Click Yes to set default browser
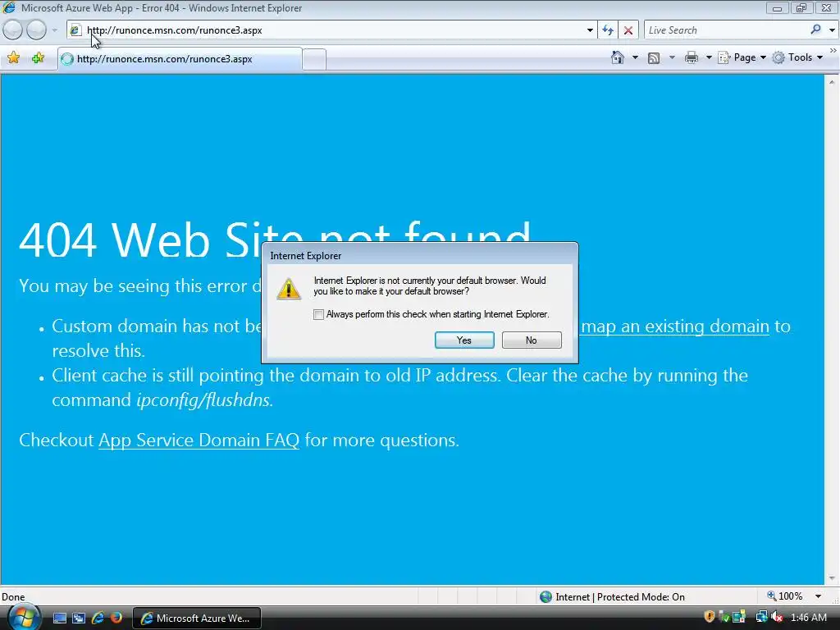 (x=464, y=340)
